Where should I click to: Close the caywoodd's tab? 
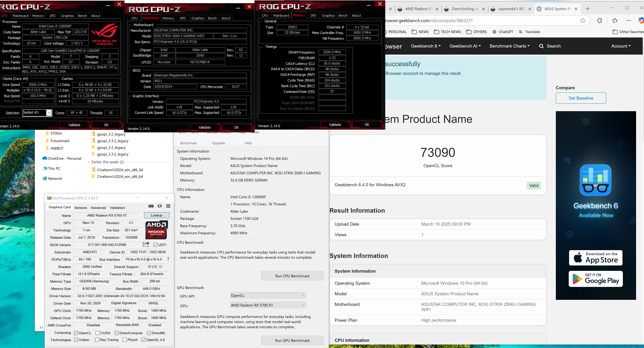(x=530, y=9)
